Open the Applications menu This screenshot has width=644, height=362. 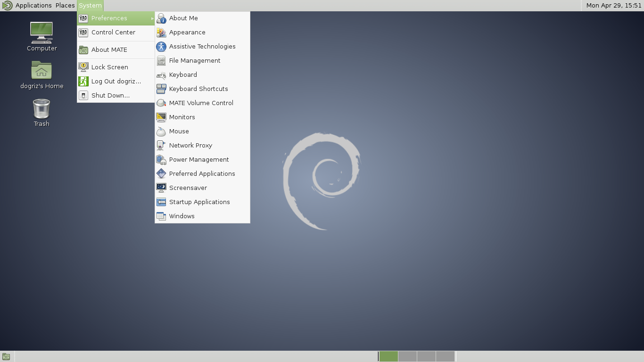pos(33,6)
